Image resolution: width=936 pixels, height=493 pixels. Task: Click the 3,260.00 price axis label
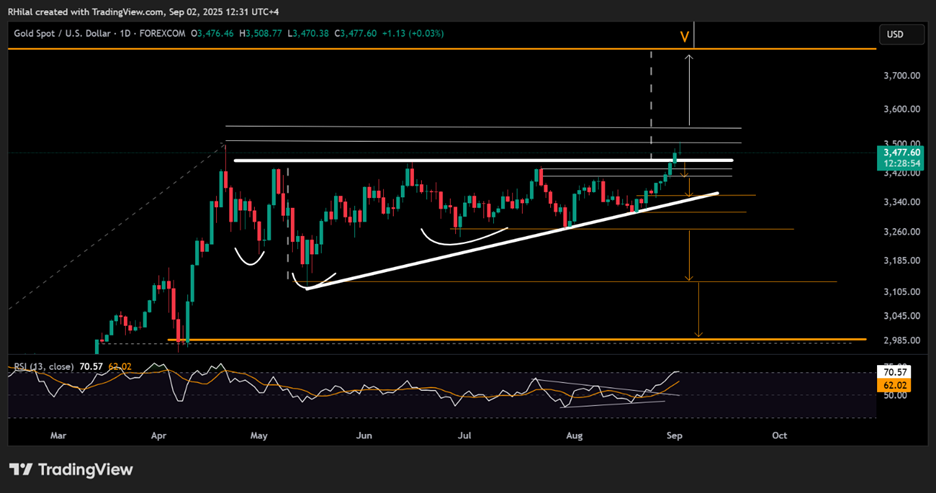coord(901,232)
